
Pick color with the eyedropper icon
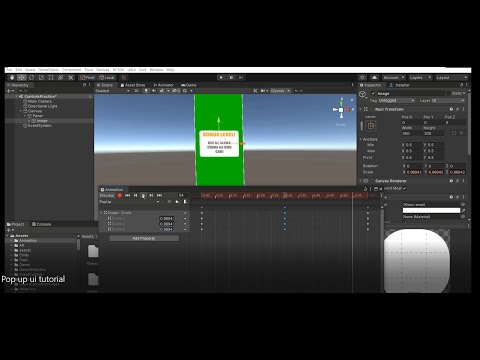point(463,210)
